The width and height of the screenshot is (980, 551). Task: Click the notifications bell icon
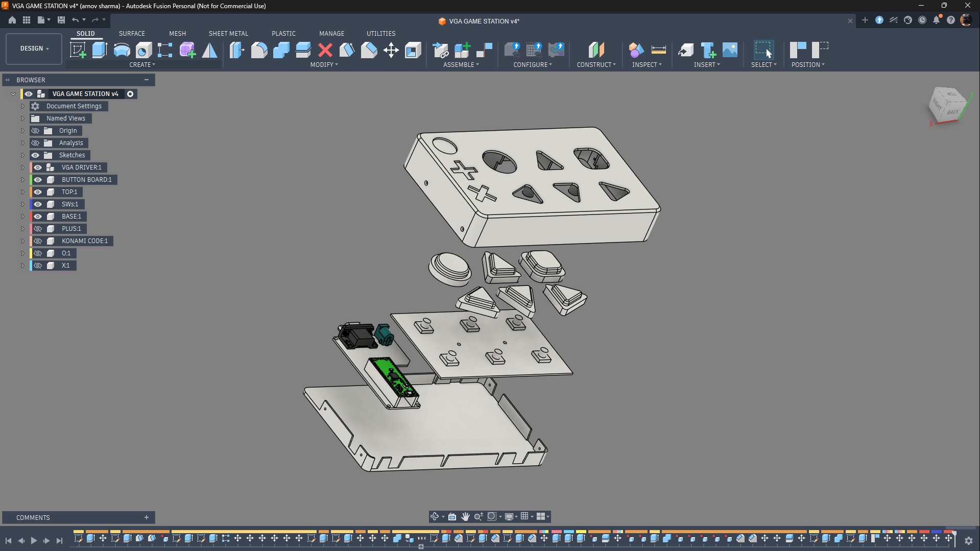(x=937, y=20)
